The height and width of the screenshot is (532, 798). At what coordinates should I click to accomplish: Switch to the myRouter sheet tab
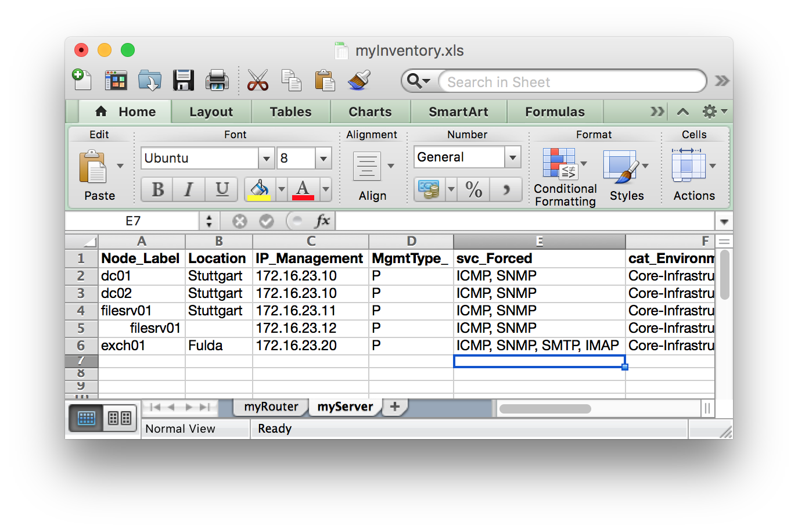tap(271, 407)
